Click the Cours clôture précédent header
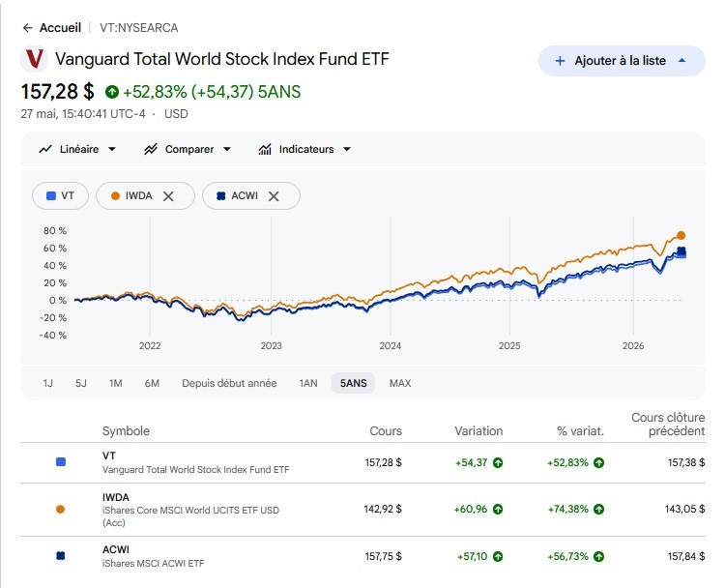The image size is (725, 588). (668, 425)
